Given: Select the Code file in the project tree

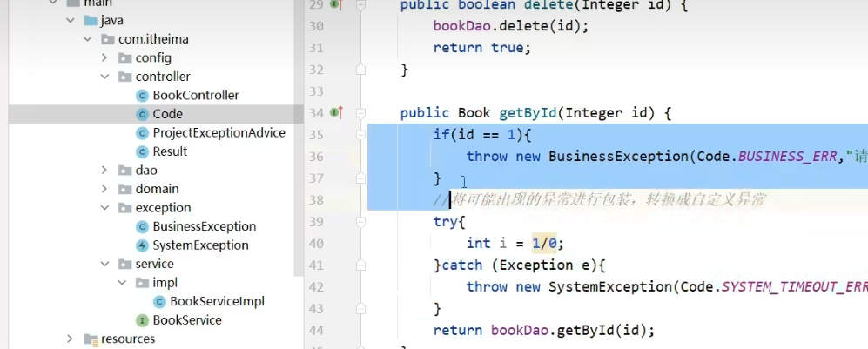Looking at the screenshot, I should pyautogui.click(x=167, y=114).
